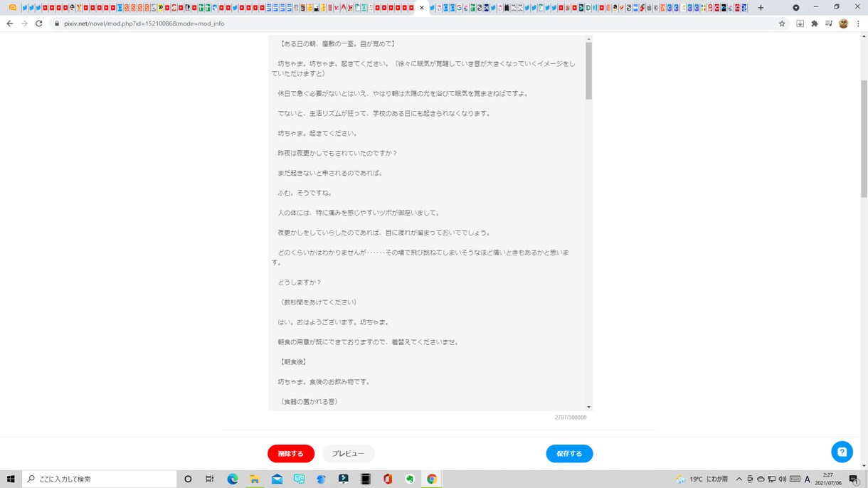
Task: Click the line 坊ちゃま。起きてください。 in the text
Action: coord(317,133)
